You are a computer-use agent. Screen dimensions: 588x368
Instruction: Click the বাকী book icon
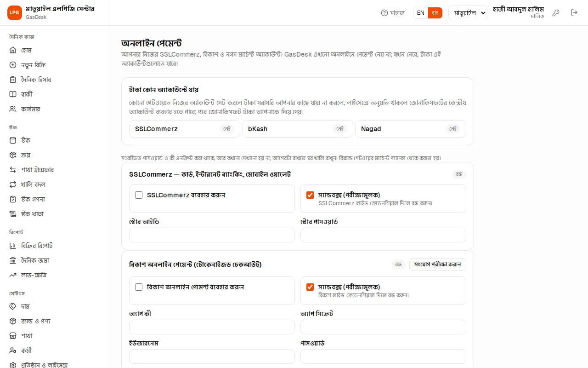click(x=13, y=94)
